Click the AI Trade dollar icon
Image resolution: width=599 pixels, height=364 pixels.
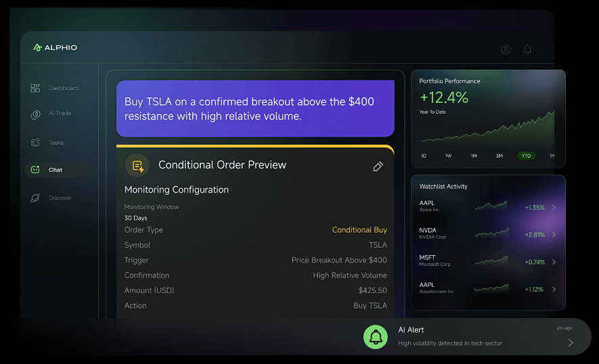pyautogui.click(x=35, y=114)
